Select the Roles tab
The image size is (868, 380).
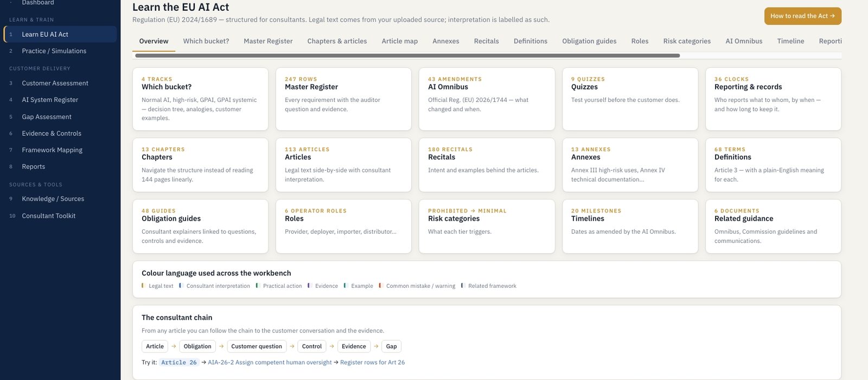point(640,41)
